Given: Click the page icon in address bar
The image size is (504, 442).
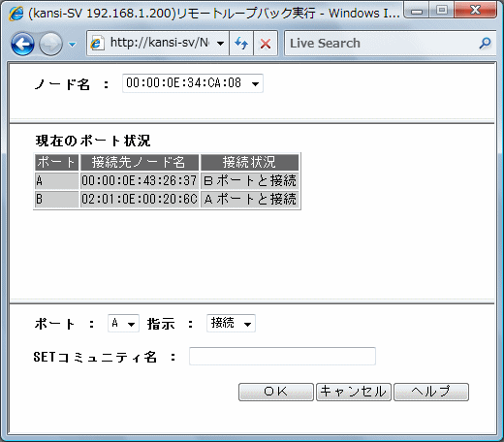Looking at the screenshot, I should tap(97, 43).
